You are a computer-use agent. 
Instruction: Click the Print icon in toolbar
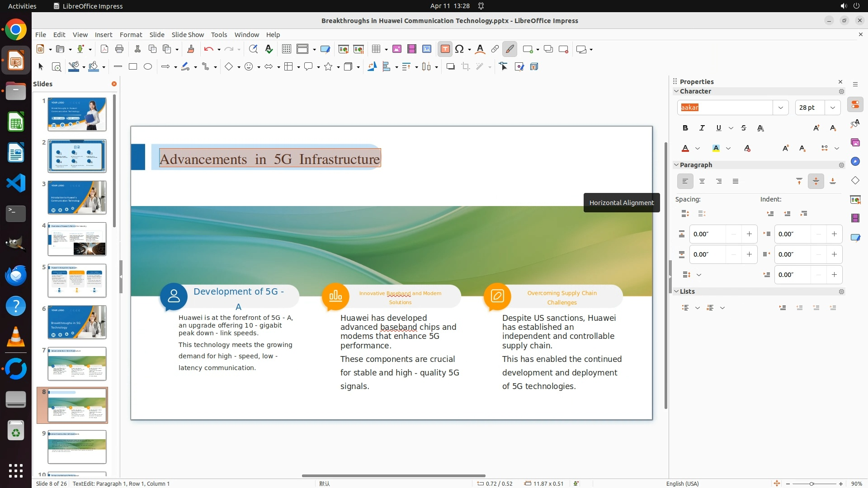[119, 49]
